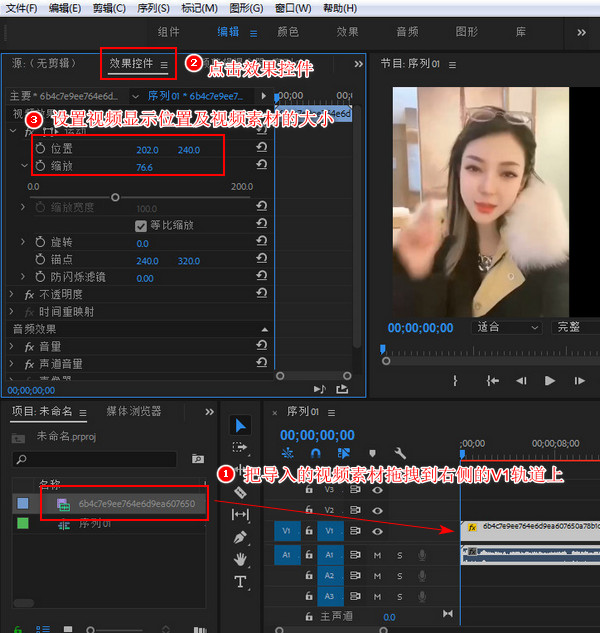The image size is (600, 633).
Task: Toggle the 等比缩放 checkbox
Action: click(x=141, y=226)
